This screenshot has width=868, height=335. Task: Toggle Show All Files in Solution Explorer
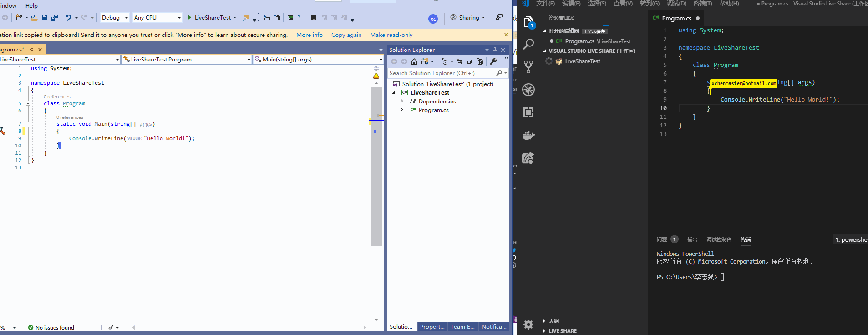pos(480,61)
